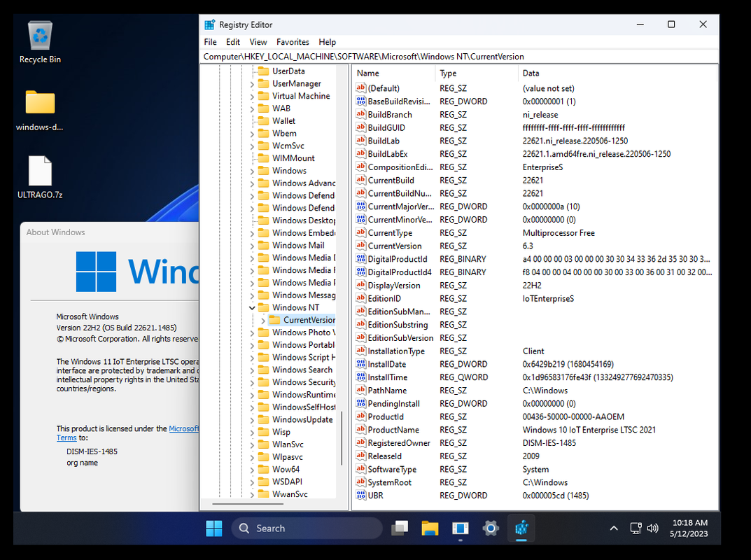This screenshot has width=751, height=560.
Task: Click Registry Editor taskbar icon
Action: click(x=521, y=528)
